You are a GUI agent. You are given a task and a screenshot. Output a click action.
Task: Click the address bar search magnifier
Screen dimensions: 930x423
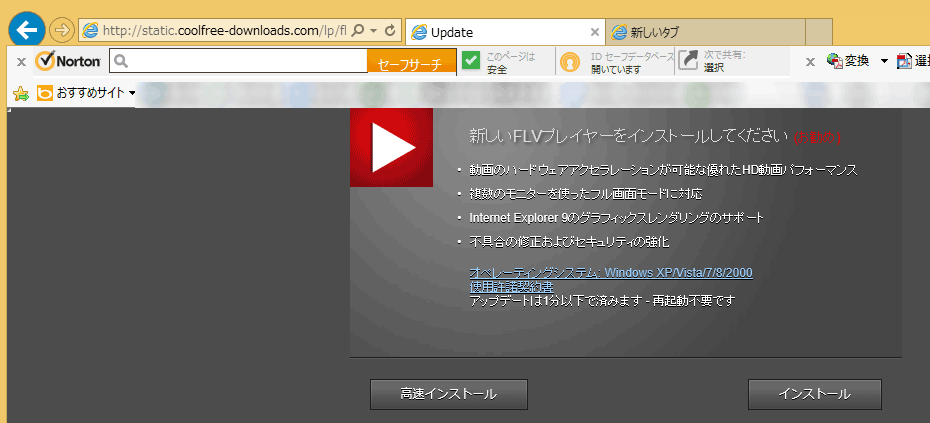pyautogui.click(x=358, y=30)
